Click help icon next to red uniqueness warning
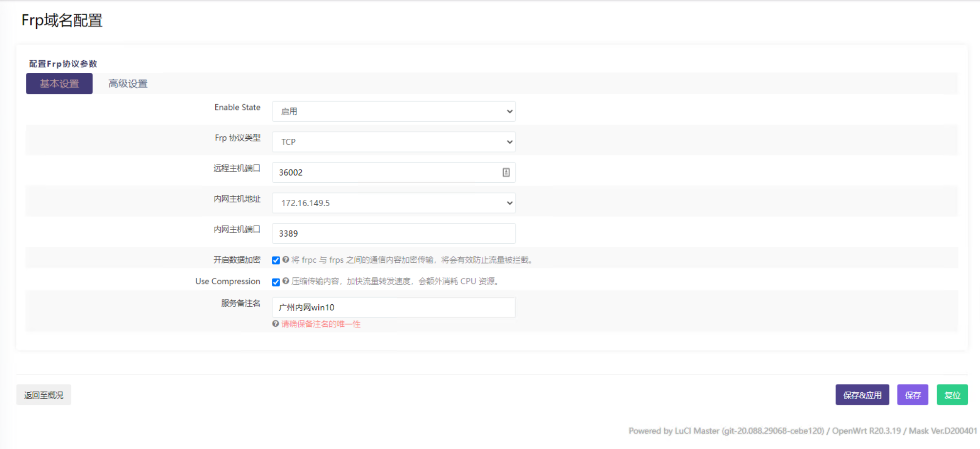The height and width of the screenshot is (449, 980). [x=276, y=324]
